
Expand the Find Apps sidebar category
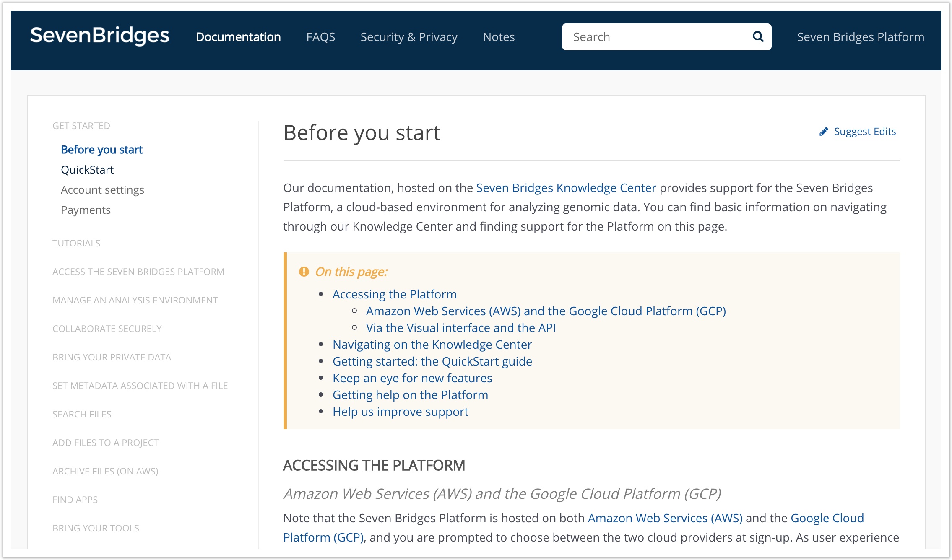(x=75, y=500)
